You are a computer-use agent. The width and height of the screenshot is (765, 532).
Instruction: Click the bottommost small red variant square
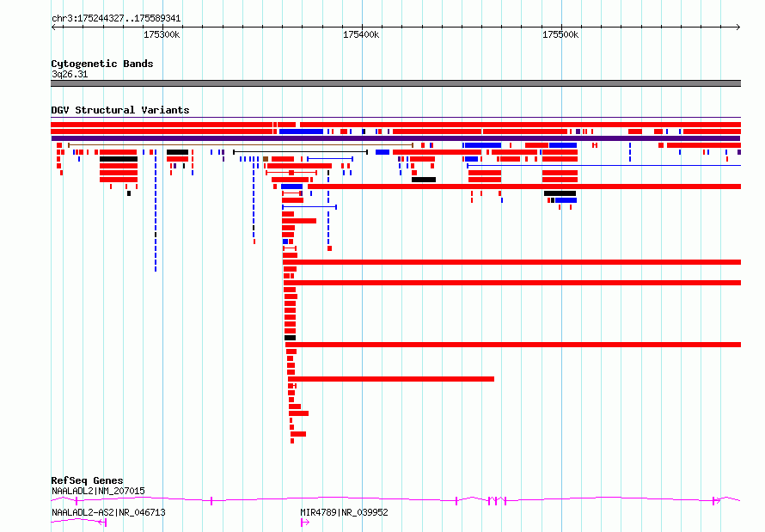[x=292, y=441]
